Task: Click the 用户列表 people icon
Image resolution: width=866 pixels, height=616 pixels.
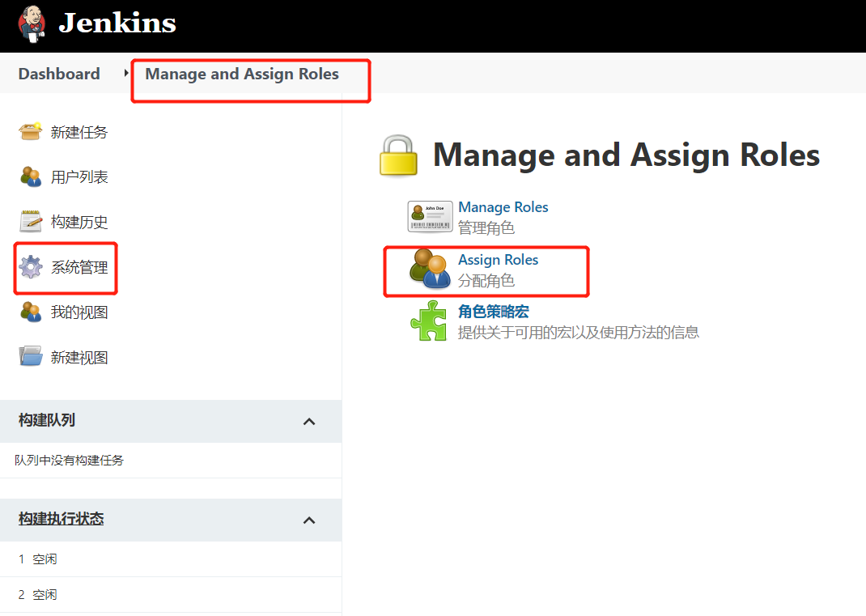Action: [31, 176]
